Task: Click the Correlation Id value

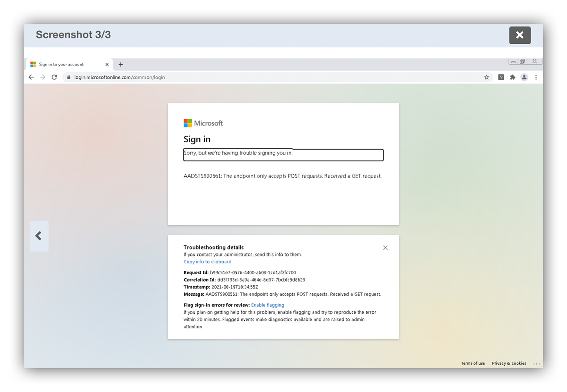Action: point(261,280)
